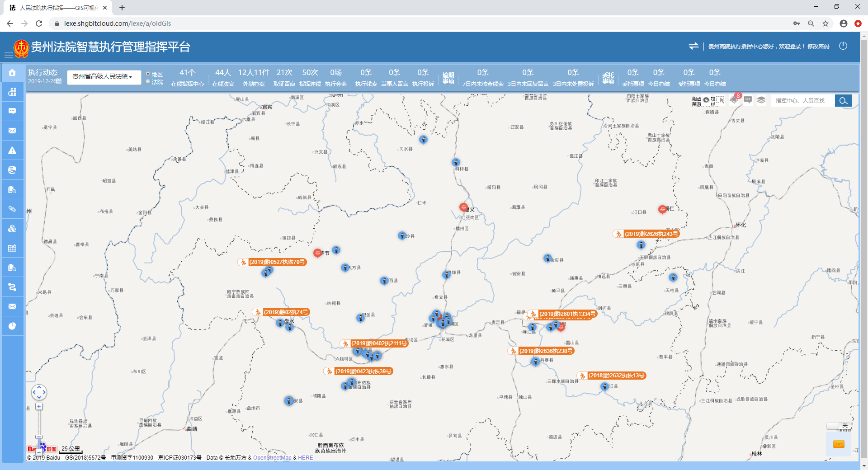Open the map layers stack icon

[x=761, y=100]
